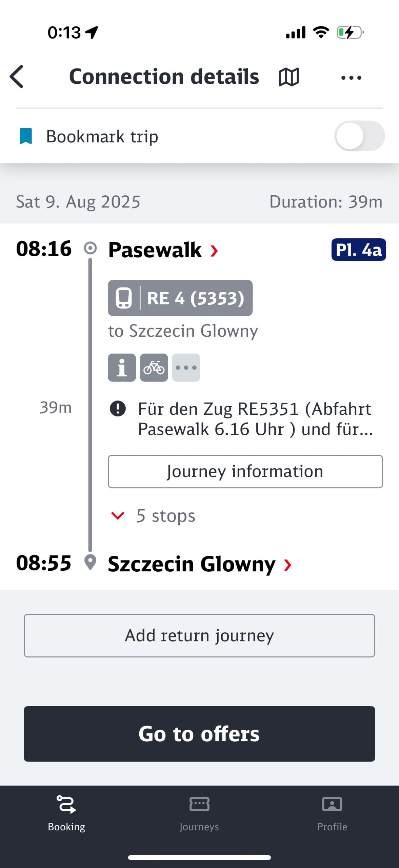399x868 pixels.
Task: Open Pasewalk station details chevron
Action: tap(214, 251)
